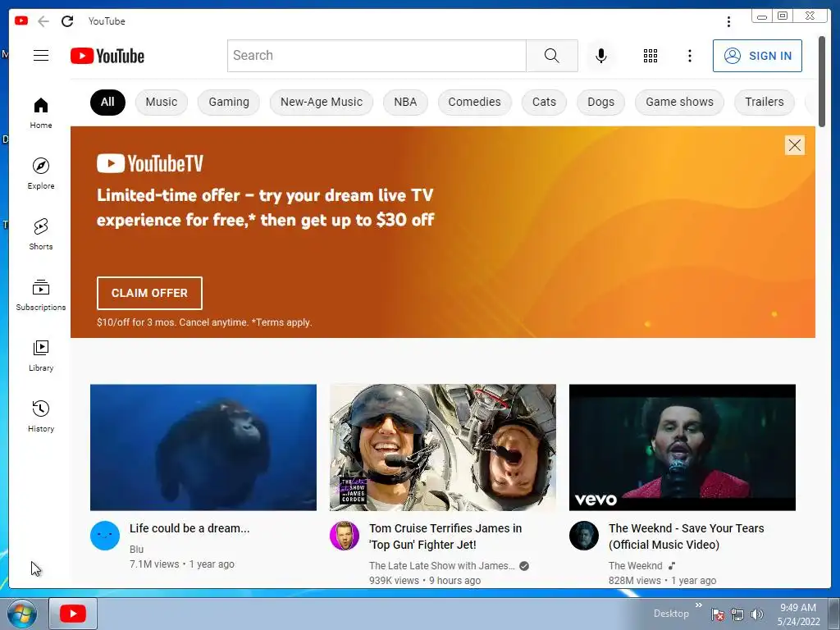840x630 pixels.
Task: Click '828M views • 1 year ago' text
Action: [x=662, y=581]
